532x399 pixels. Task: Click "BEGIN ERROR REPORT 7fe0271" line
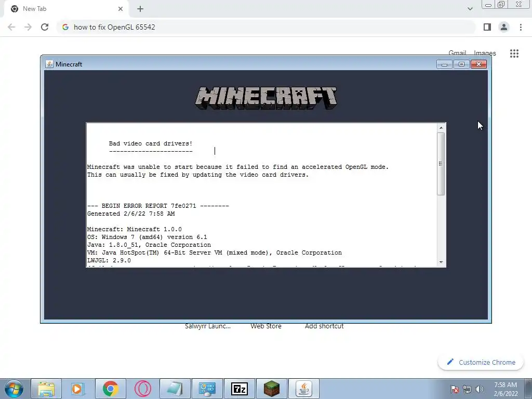(158, 206)
